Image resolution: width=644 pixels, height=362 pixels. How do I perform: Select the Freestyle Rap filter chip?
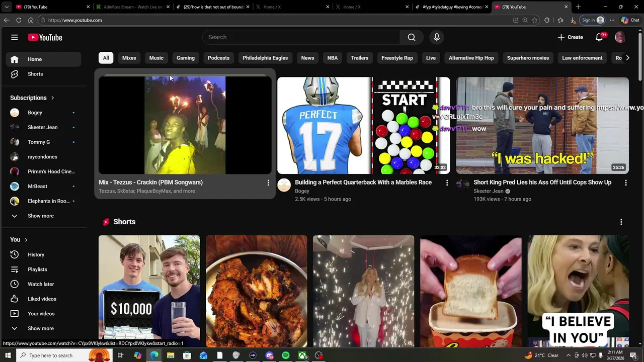397,58
